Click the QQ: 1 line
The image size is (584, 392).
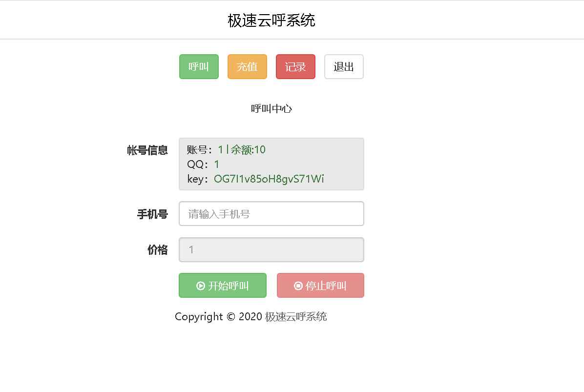click(x=203, y=164)
